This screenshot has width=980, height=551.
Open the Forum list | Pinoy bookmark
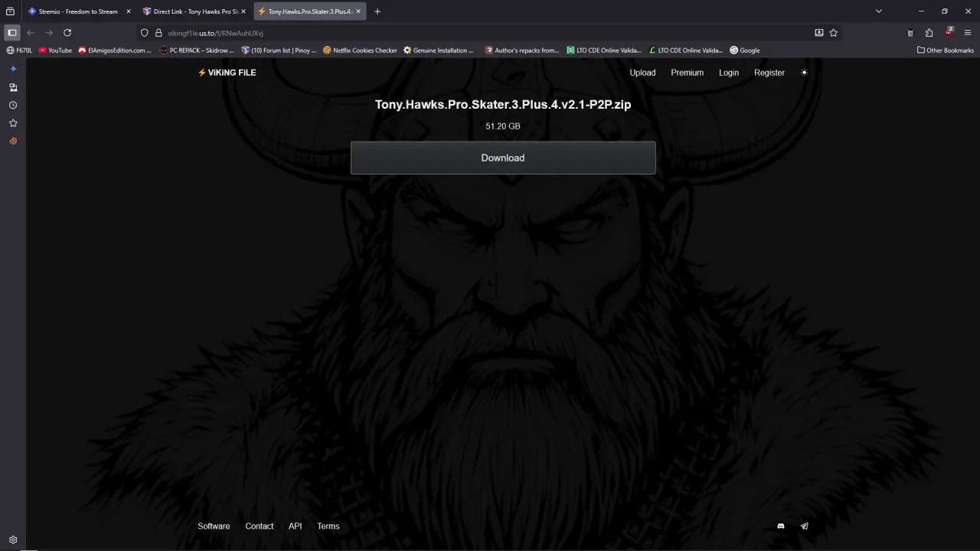(x=279, y=51)
